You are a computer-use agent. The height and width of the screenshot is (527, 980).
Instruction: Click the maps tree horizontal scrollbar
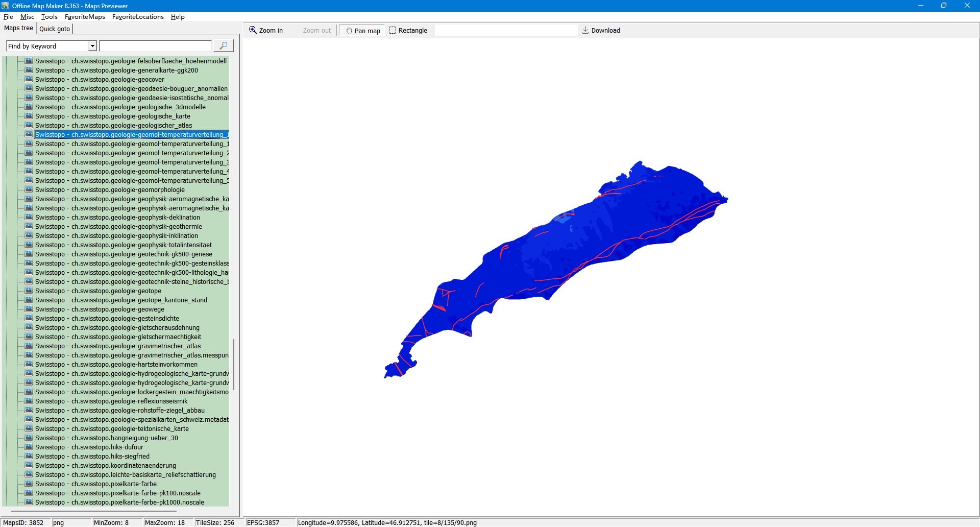coord(93,511)
